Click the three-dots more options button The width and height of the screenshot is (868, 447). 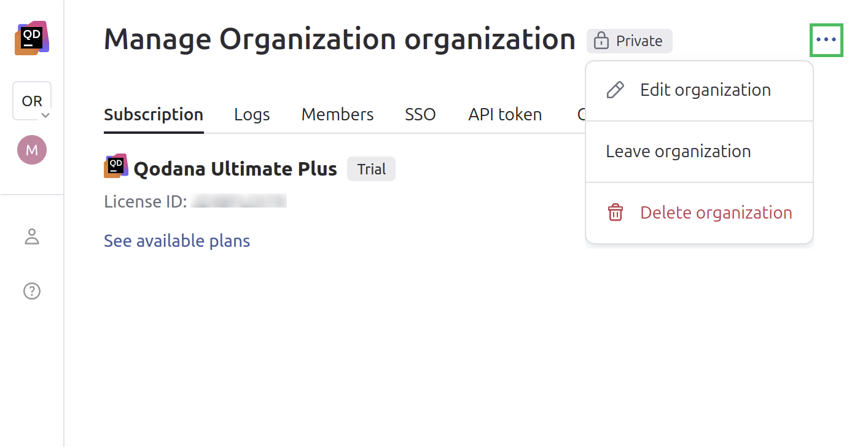click(x=826, y=40)
